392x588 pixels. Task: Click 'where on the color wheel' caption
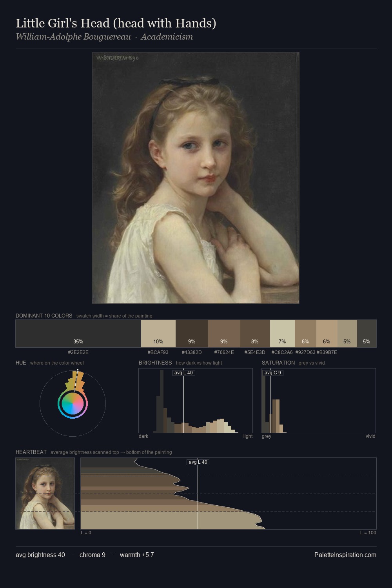[57, 363]
